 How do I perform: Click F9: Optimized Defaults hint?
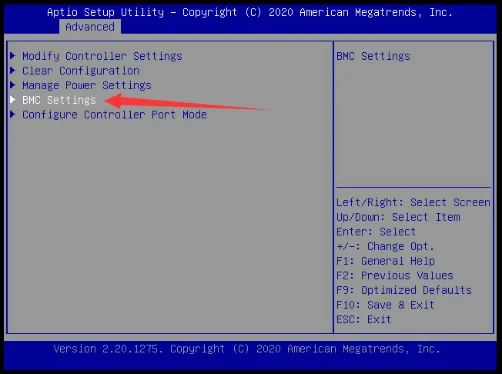point(404,290)
